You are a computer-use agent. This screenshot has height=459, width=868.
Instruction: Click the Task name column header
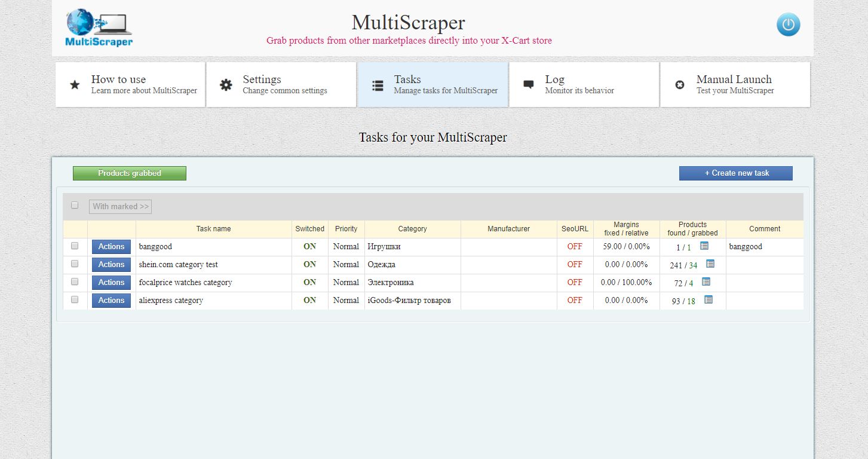213,229
